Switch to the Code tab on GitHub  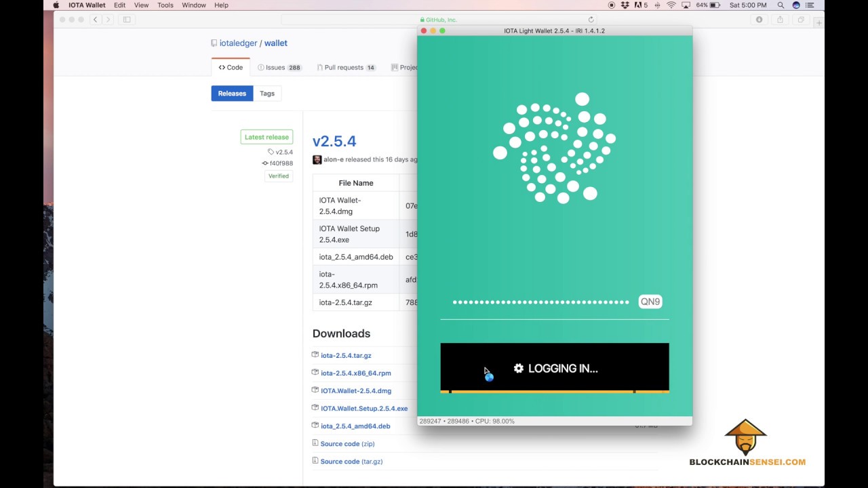tap(231, 67)
